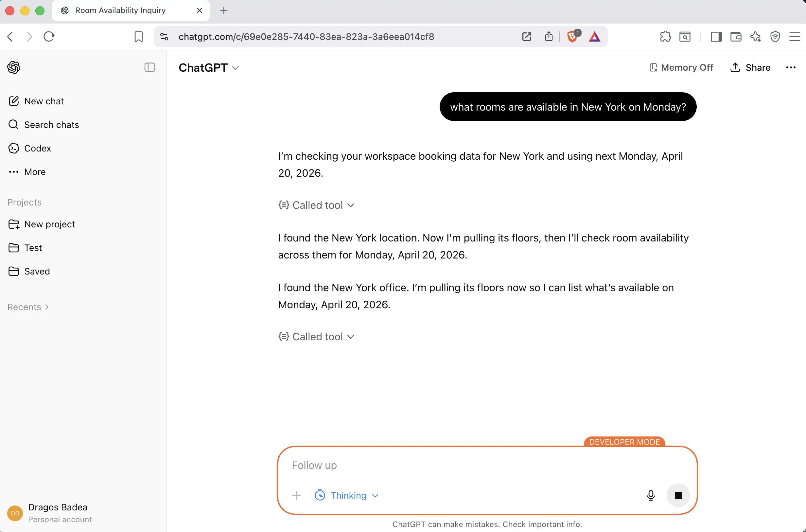806x532 pixels.
Task: Stop the current response generation
Action: click(x=678, y=495)
